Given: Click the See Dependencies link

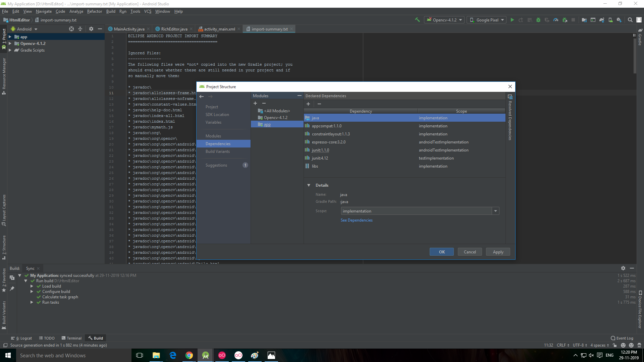Looking at the screenshot, I should [x=357, y=220].
